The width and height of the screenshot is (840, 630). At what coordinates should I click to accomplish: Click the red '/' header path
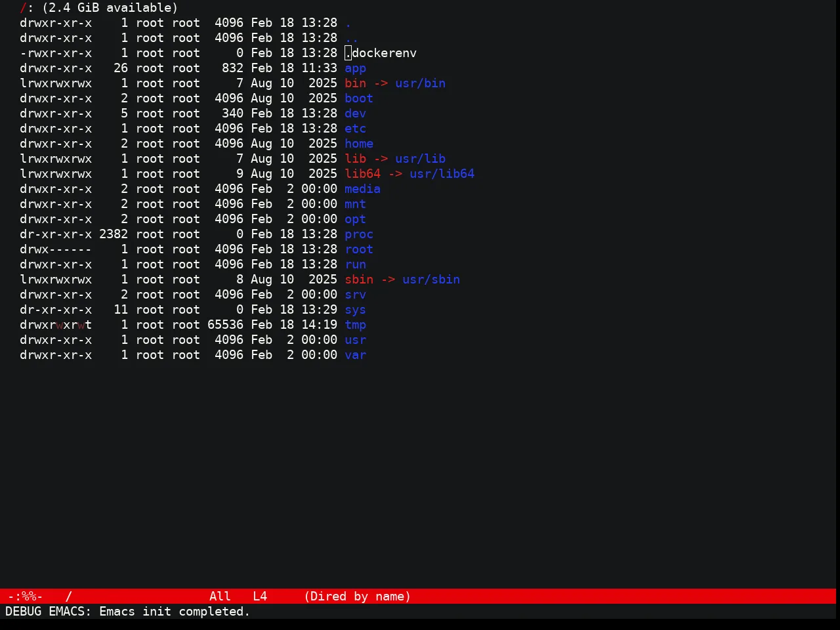pyautogui.click(x=23, y=8)
